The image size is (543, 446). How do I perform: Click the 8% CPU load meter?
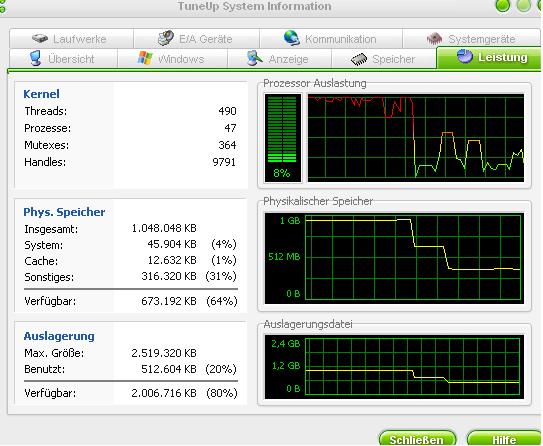pyautogui.click(x=283, y=138)
